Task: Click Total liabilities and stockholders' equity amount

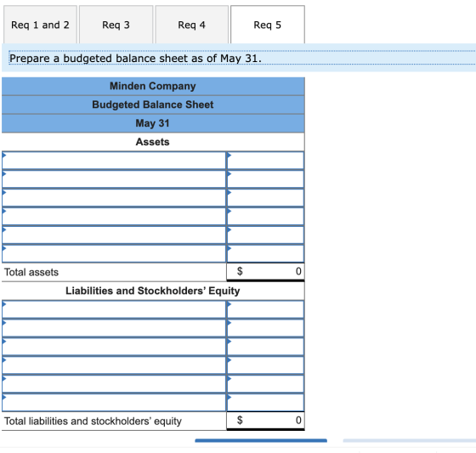Action: (x=265, y=421)
